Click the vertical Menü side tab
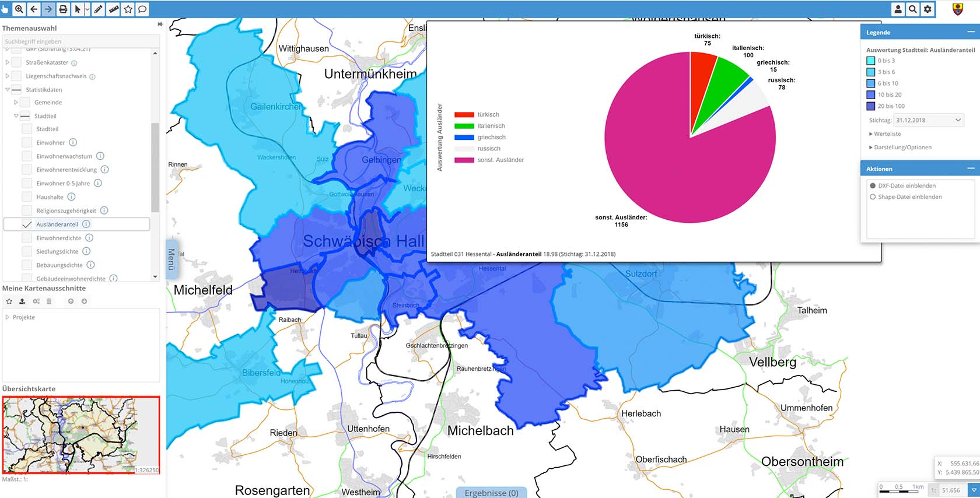This screenshot has width=980, height=498. tap(171, 259)
